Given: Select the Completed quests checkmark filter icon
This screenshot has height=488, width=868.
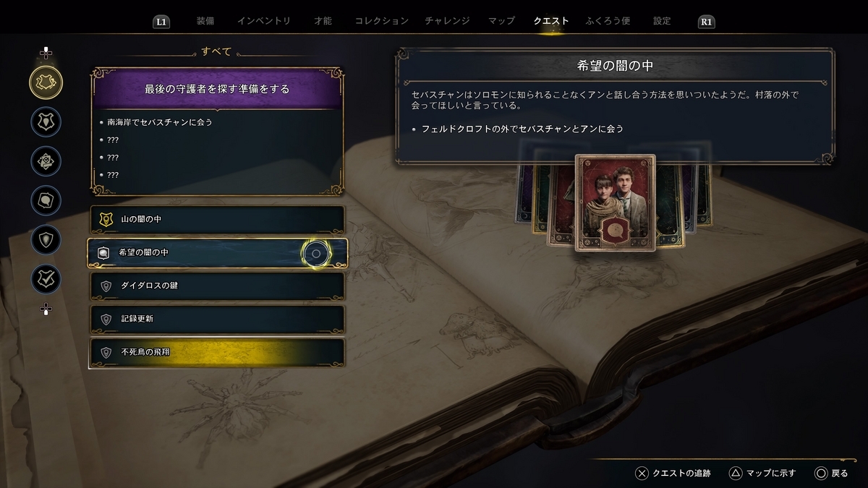Looking at the screenshot, I should (46, 279).
